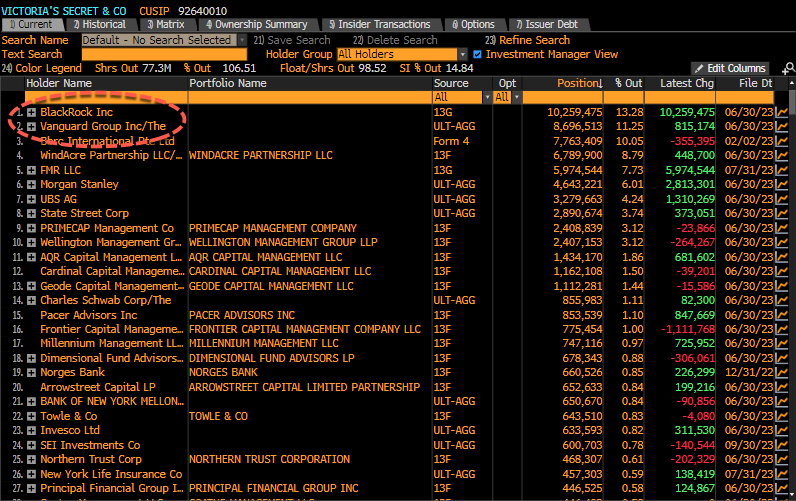Open chart icon for Invesco Ltd row
This screenshot has height=501, width=796.
tap(781, 430)
